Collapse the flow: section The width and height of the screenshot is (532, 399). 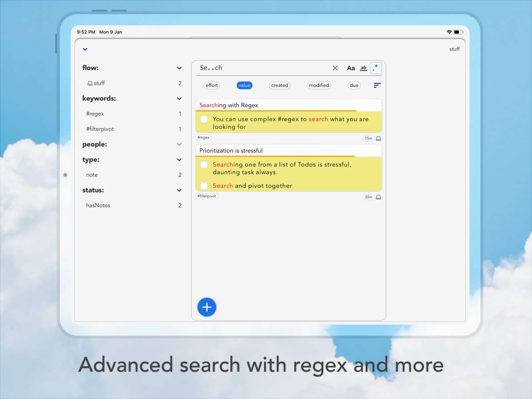[x=179, y=68]
